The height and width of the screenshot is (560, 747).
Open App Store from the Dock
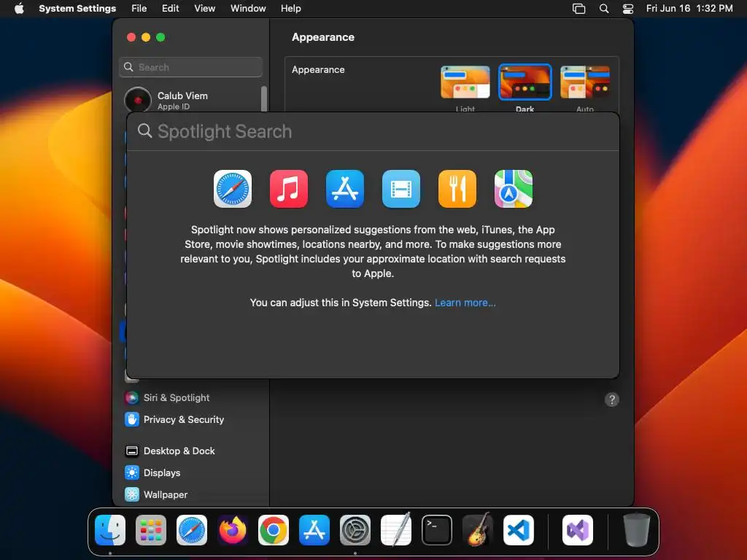tap(314, 530)
